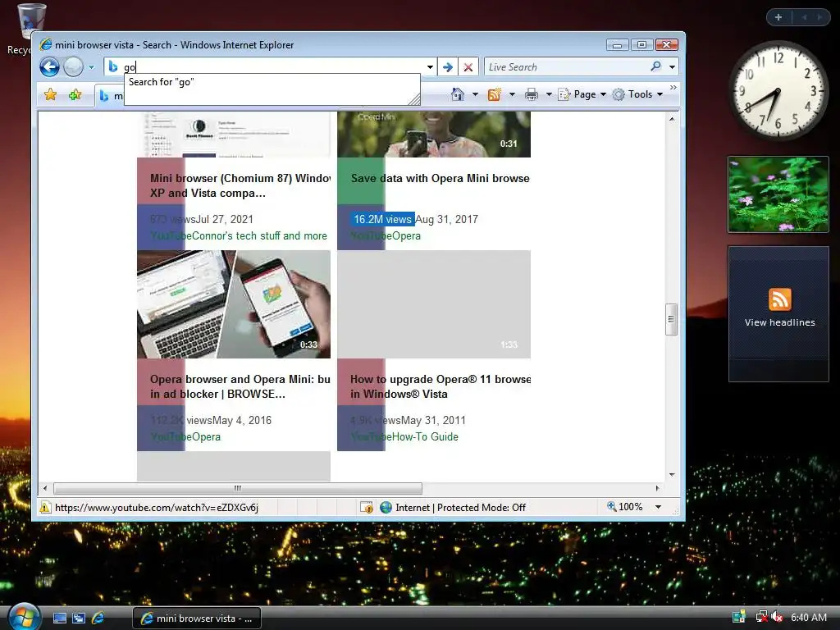This screenshot has height=630, width=840.
Task: Click the analog Clock gadget
Action: coord(778,90)
